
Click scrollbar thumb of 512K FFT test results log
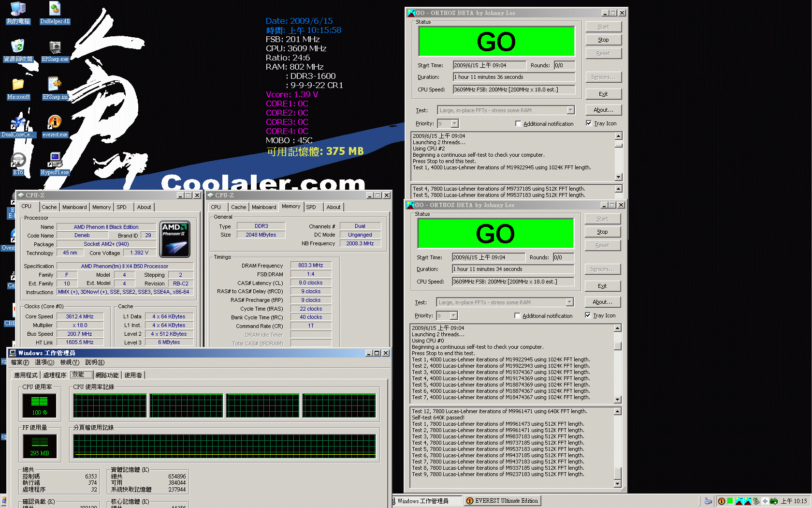pyautogui.click(x=617, y=473)
